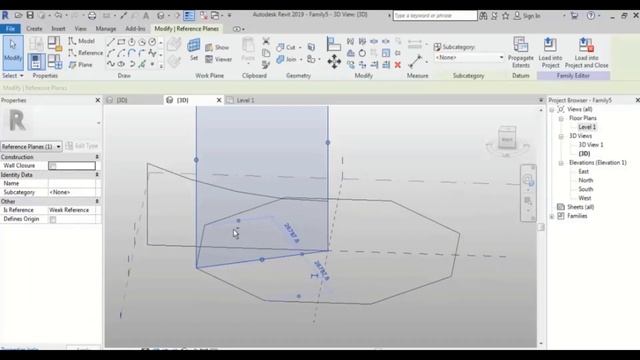Open Level 1 in Project Browser

point(587,127)
